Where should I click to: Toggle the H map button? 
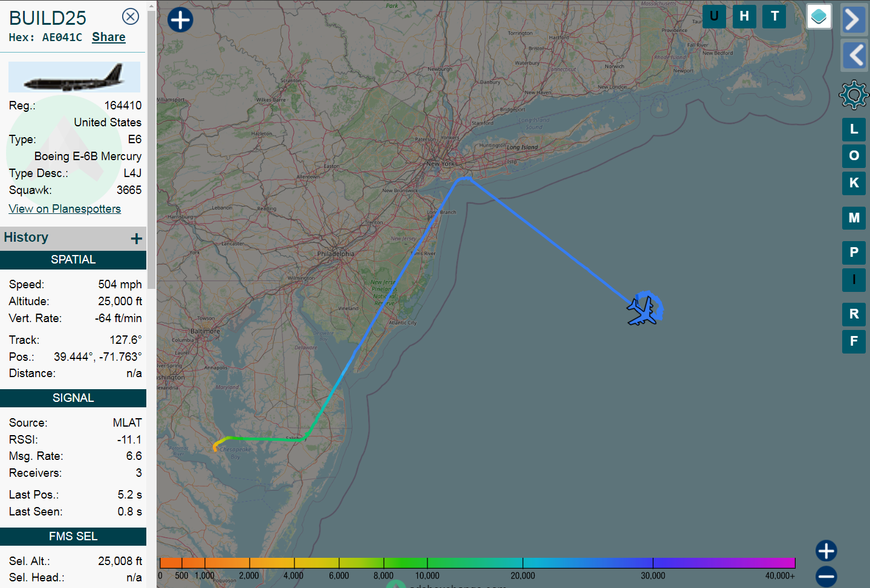point(744,16)
